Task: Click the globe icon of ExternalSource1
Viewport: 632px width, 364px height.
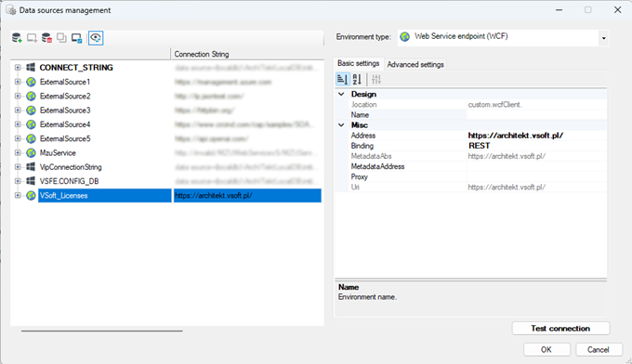Action: 31,82
